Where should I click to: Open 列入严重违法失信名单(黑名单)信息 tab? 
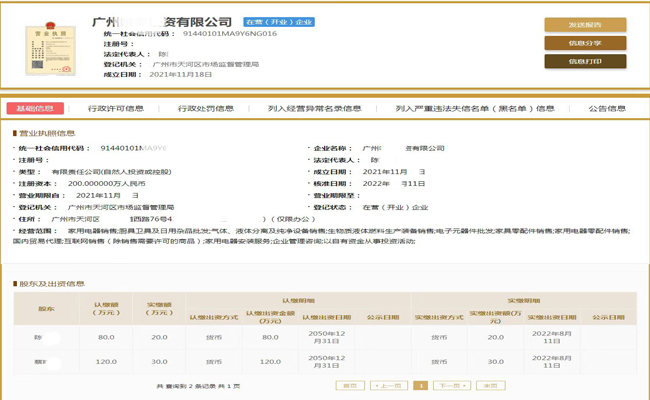pos(475,109)
